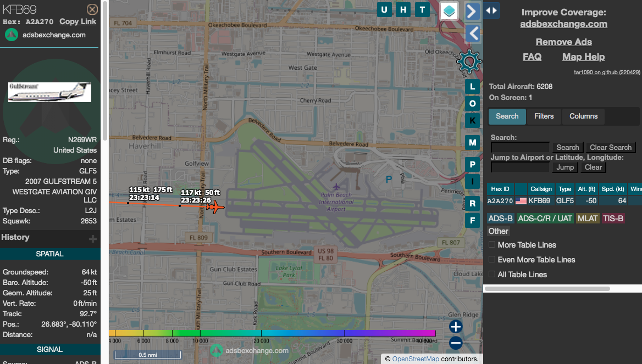Toggle the U map button
Viewport: 642px width, 364px height.
coord(384,10)
